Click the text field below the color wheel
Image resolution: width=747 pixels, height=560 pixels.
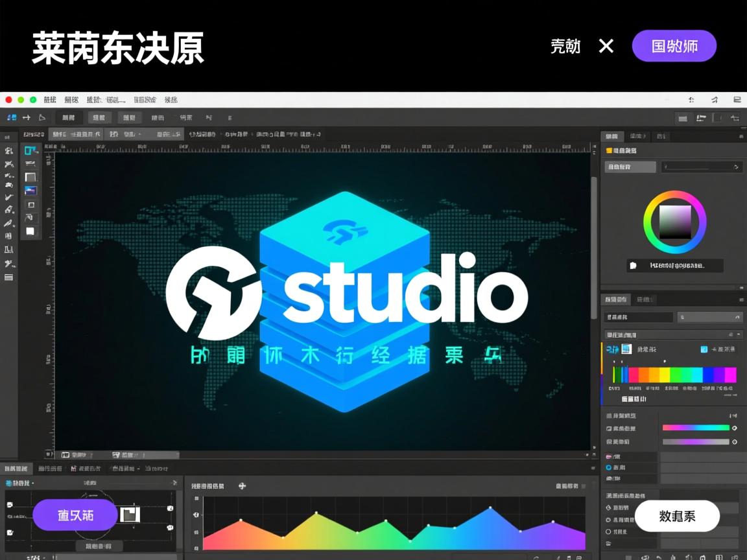[674, 265]
